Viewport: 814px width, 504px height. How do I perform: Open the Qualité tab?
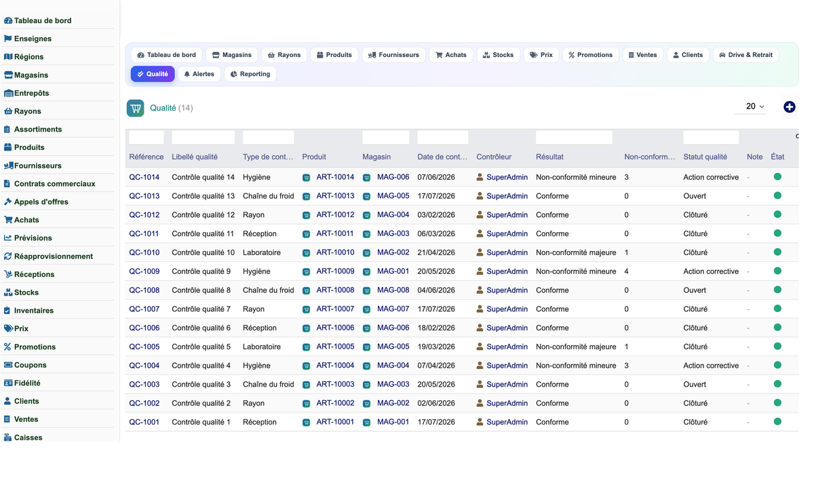(153, 74)
